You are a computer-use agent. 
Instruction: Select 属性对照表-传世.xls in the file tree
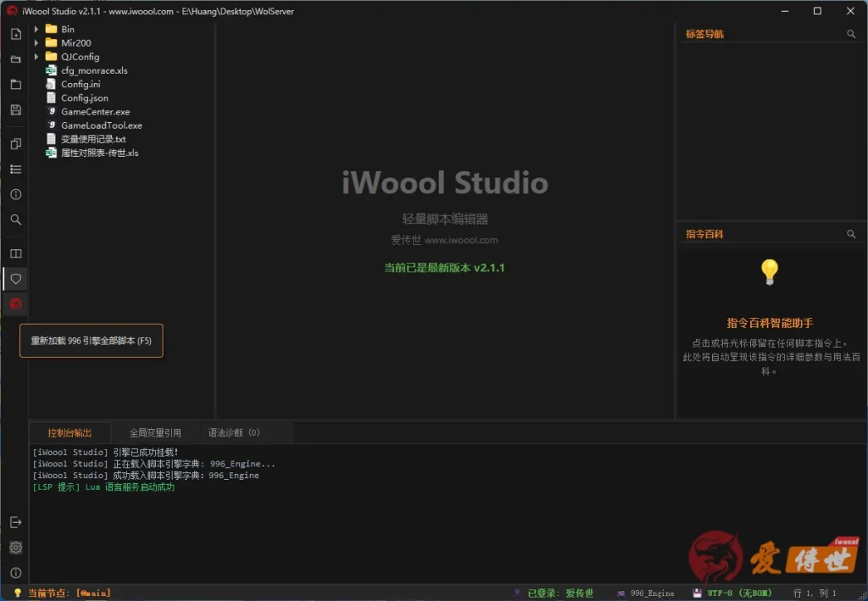coord(100,153)
